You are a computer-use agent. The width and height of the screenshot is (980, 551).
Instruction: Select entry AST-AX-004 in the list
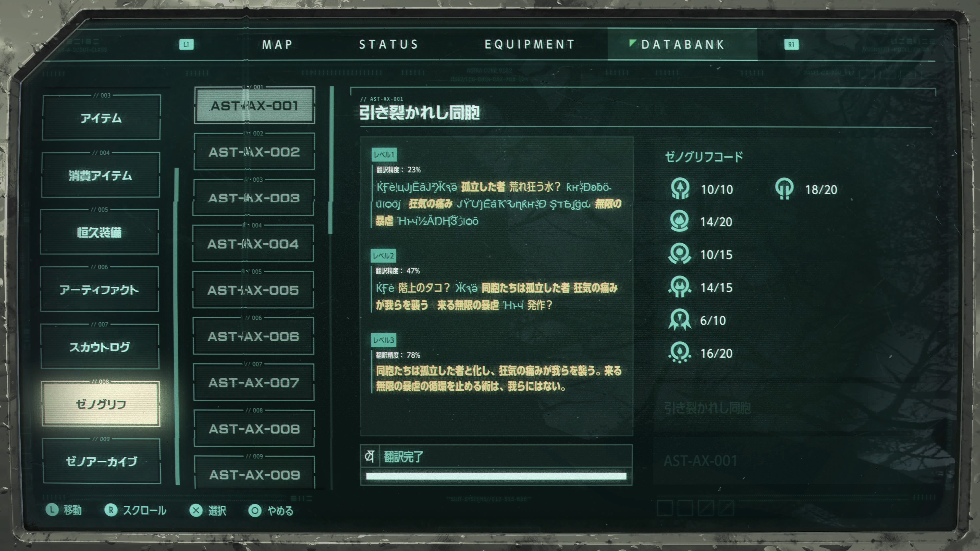click(x=253, y=243)
